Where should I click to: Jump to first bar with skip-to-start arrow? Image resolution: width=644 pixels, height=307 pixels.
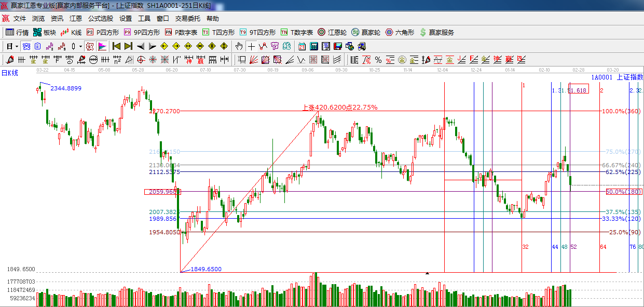tap(116, 46)
